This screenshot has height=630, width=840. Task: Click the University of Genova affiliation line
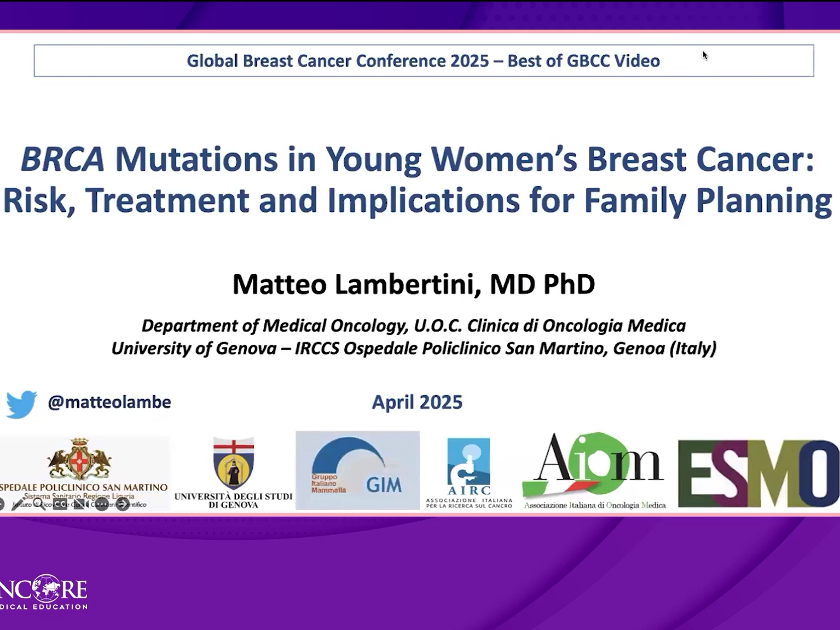[414, 348]
